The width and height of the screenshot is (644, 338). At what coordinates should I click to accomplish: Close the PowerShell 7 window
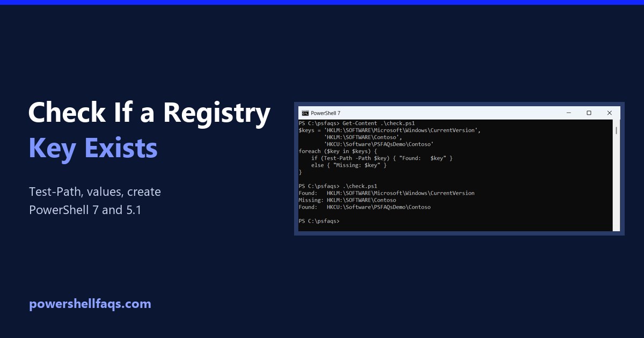point(609,113)
